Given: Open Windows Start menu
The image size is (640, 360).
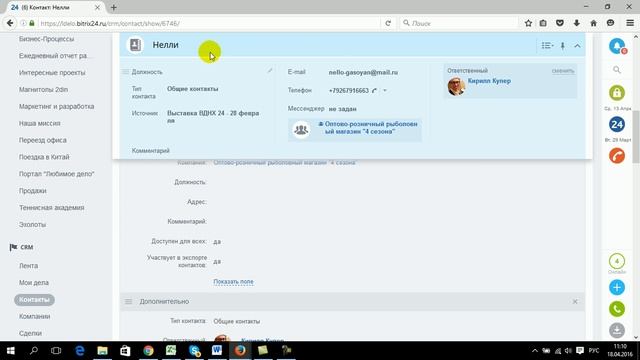Looking at the screenshot, I should [x=11, y=351].
